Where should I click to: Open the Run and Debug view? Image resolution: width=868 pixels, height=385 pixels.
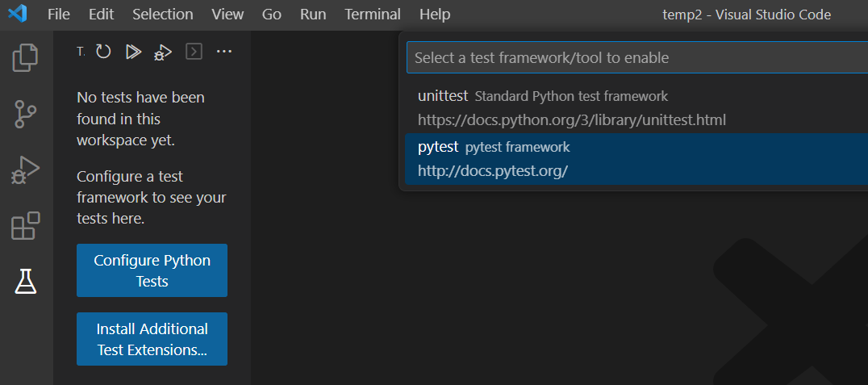click(26, 170)
